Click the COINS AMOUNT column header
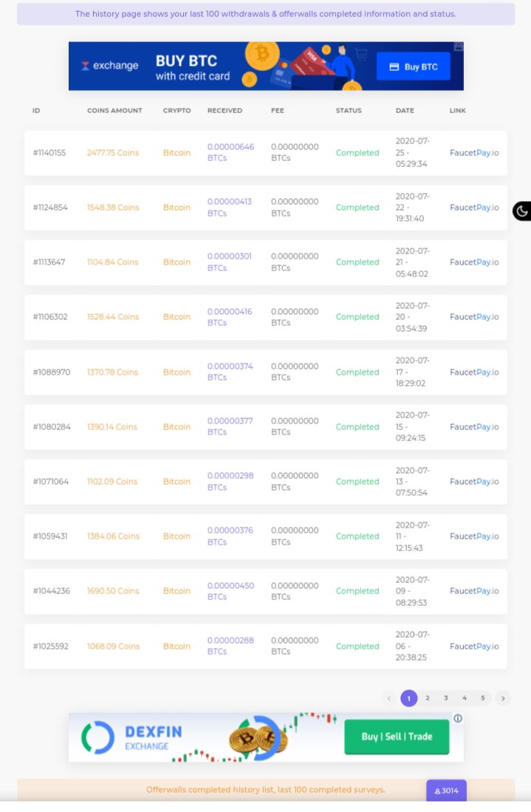 114,110
